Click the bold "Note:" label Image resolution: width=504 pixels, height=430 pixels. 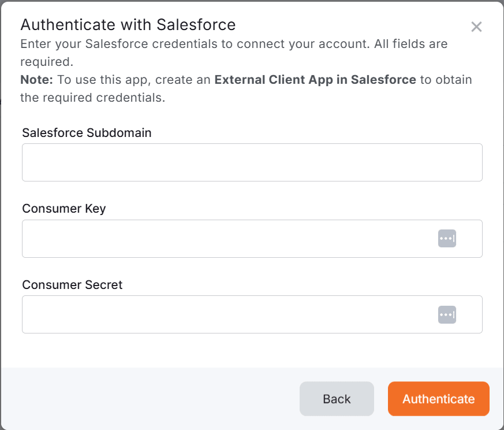tap(36, 80)
